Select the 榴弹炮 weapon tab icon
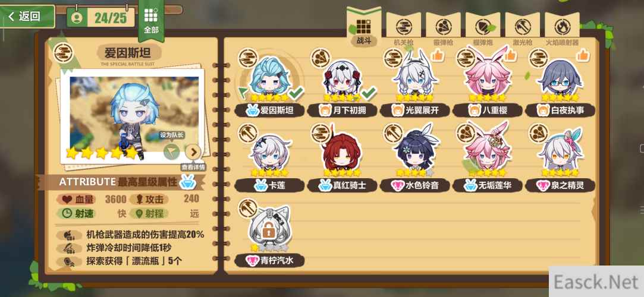This screenshot has height=297, width=644. tap(482, 28)
